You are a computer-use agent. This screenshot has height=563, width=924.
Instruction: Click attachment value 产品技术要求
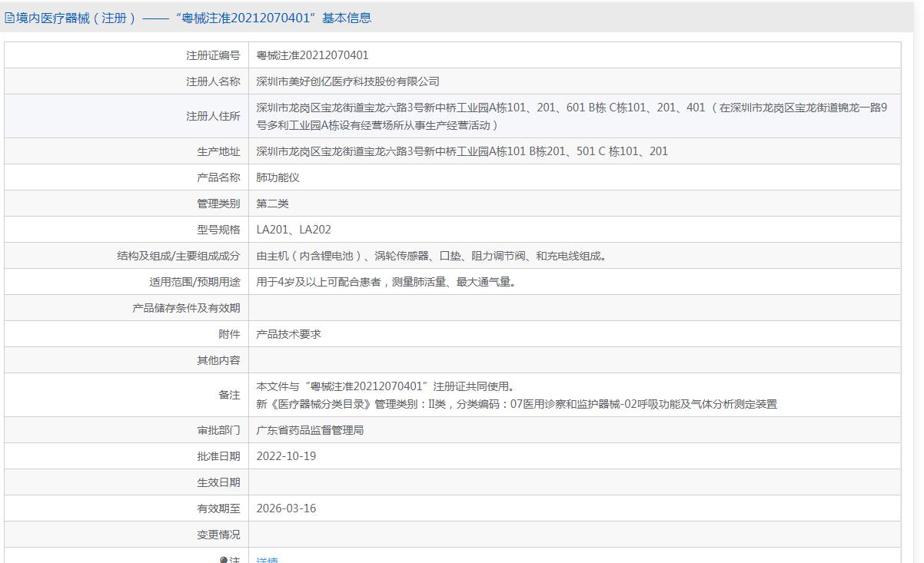(288, 334)
